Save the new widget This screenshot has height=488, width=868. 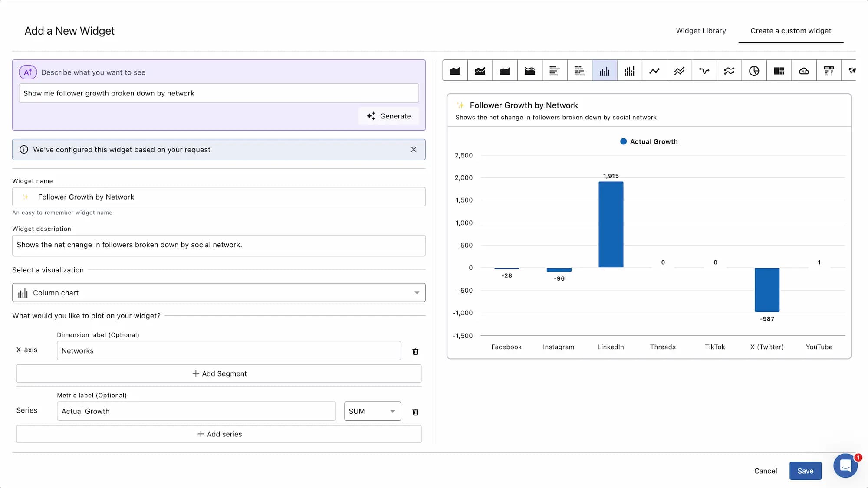point(806,471)
